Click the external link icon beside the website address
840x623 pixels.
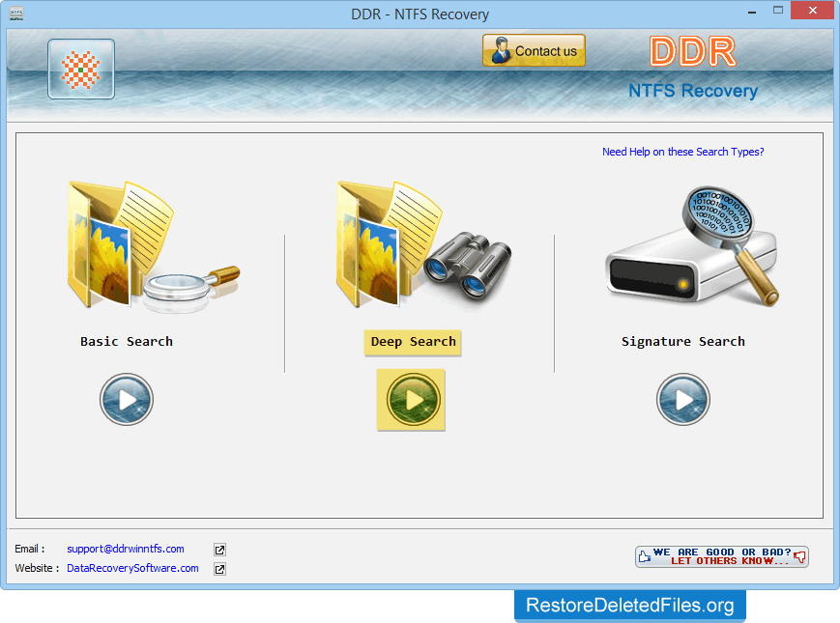coord(219,569)
